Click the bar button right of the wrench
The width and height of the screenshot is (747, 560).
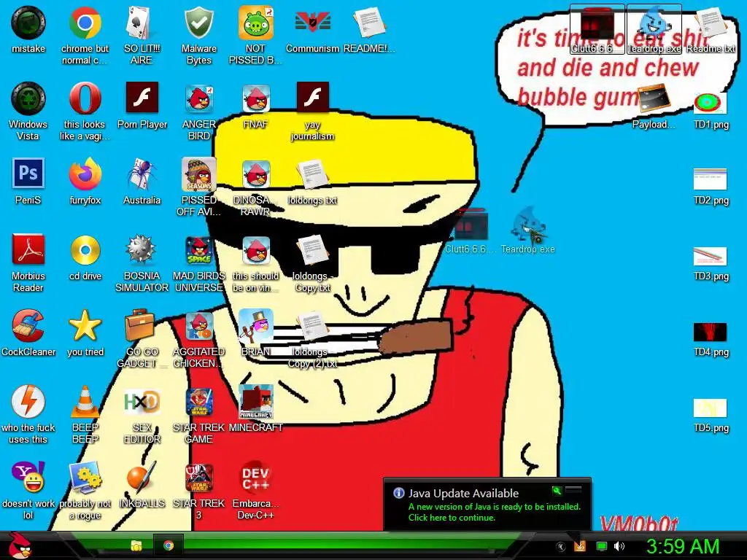tap(573, 489)
